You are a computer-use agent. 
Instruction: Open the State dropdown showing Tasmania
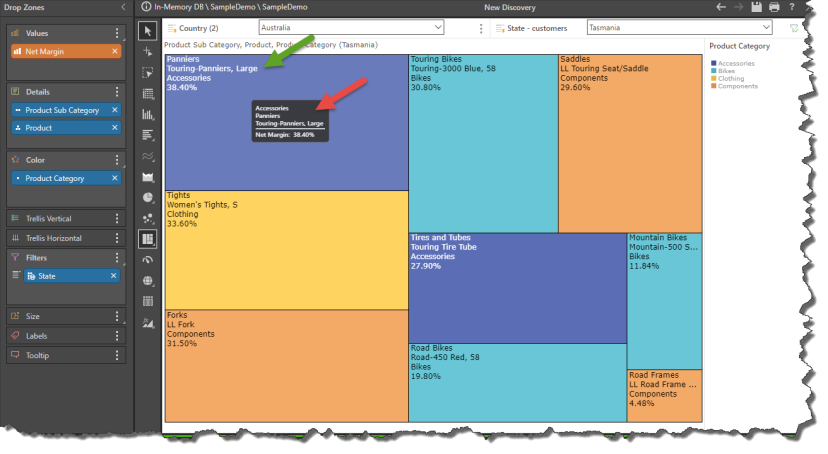pyautogui.click(x=679, y=28)
